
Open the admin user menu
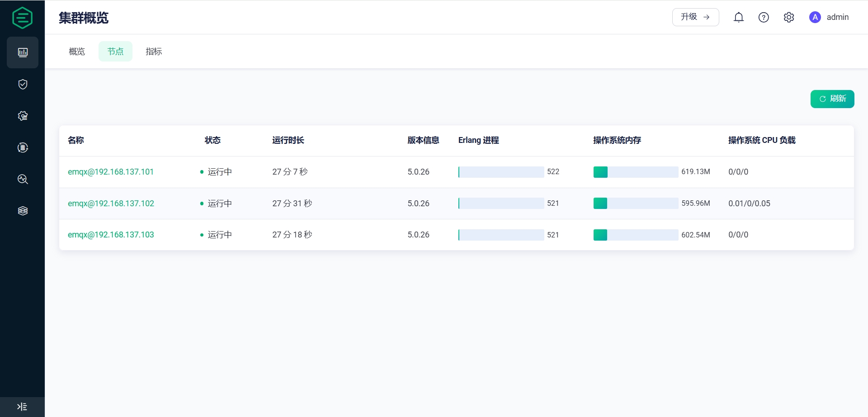829,17
